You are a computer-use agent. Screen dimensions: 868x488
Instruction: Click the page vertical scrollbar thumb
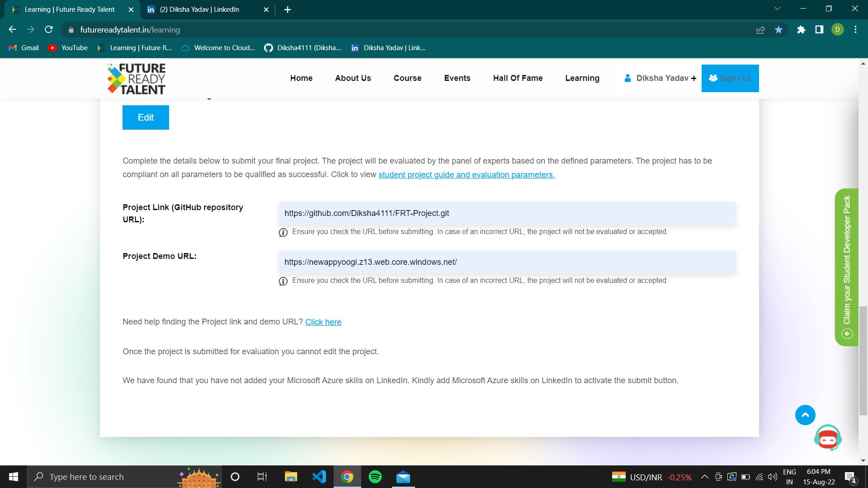click(x=863, y=360)
